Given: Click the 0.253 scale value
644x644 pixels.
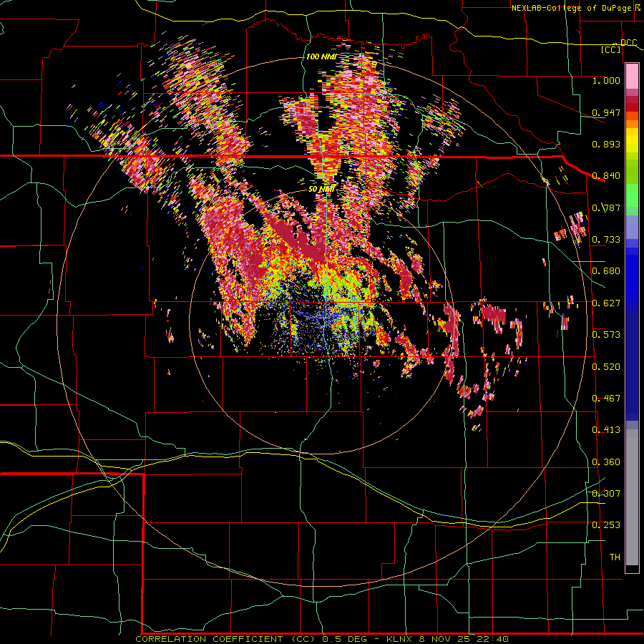Looking at the screenshot, I should (x=606, y=525).
